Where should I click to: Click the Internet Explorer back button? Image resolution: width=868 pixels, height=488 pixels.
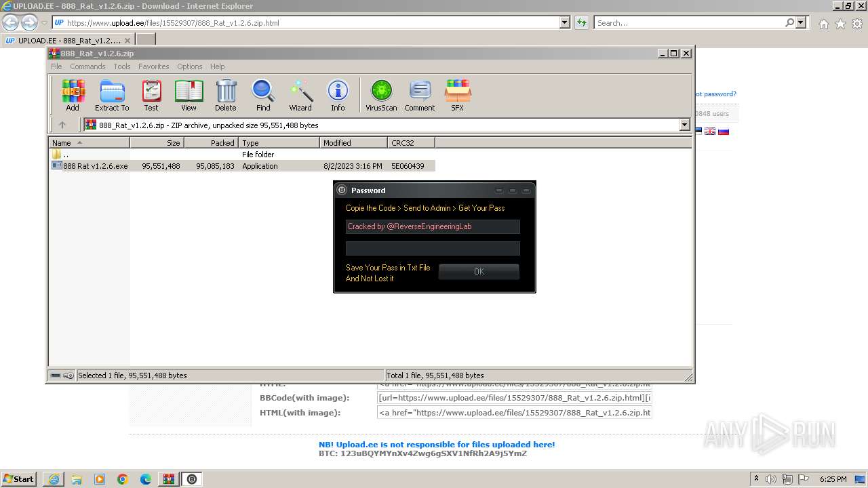[x=11, y=22]
